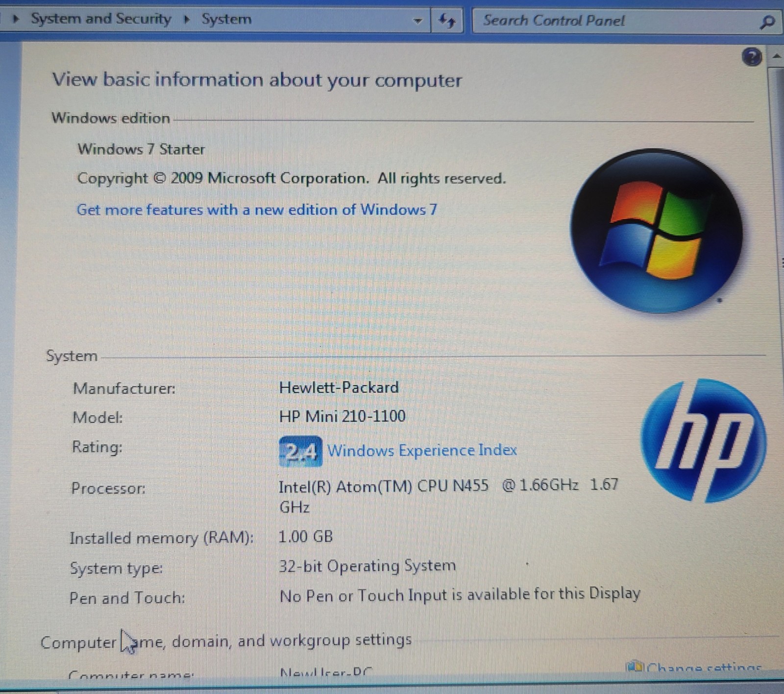Click the Rating label
This screenshot has height=694, width=784.
tap(97, 447)
